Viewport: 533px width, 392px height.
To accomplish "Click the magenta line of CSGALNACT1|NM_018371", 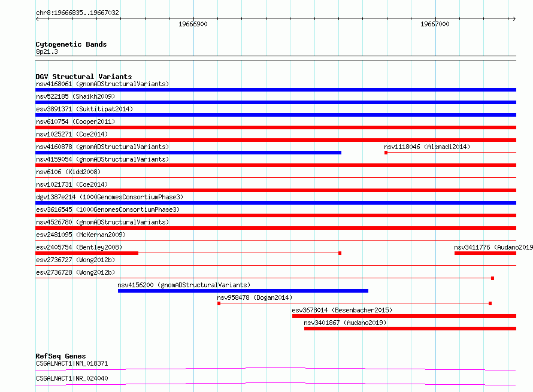I will (x=275, y=369).
